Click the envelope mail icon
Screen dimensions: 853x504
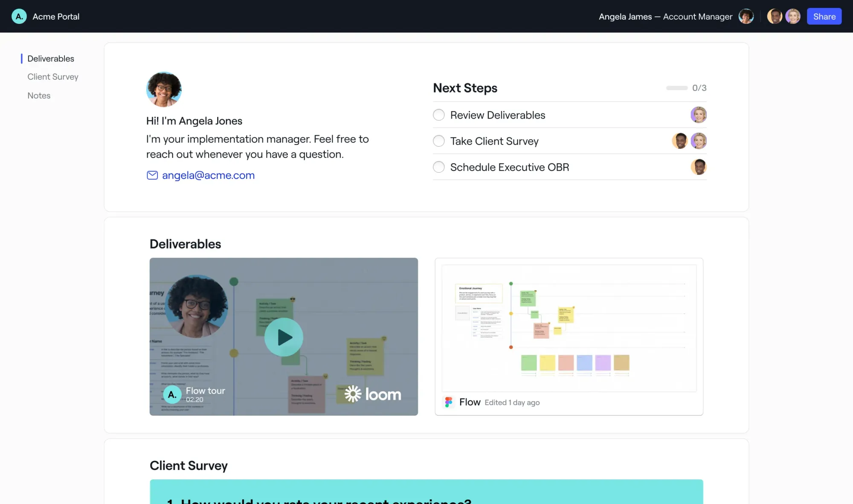point(152,175)
